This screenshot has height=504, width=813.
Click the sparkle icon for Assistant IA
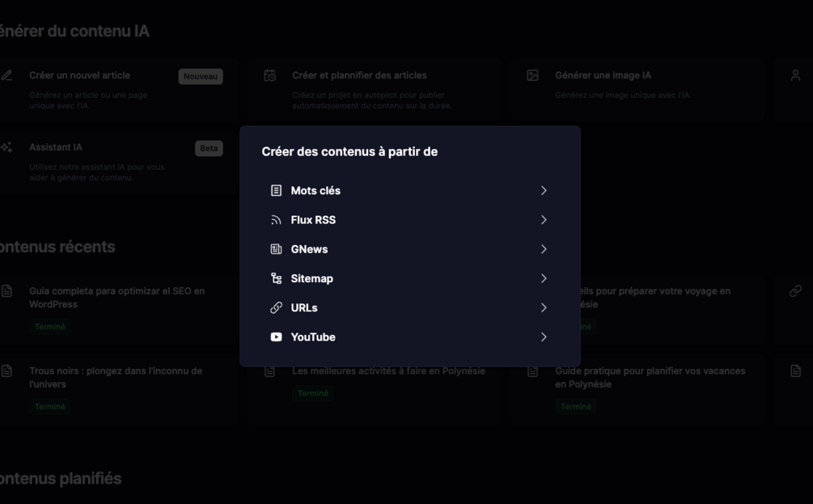pyautogui.click(x=6, y=148)
